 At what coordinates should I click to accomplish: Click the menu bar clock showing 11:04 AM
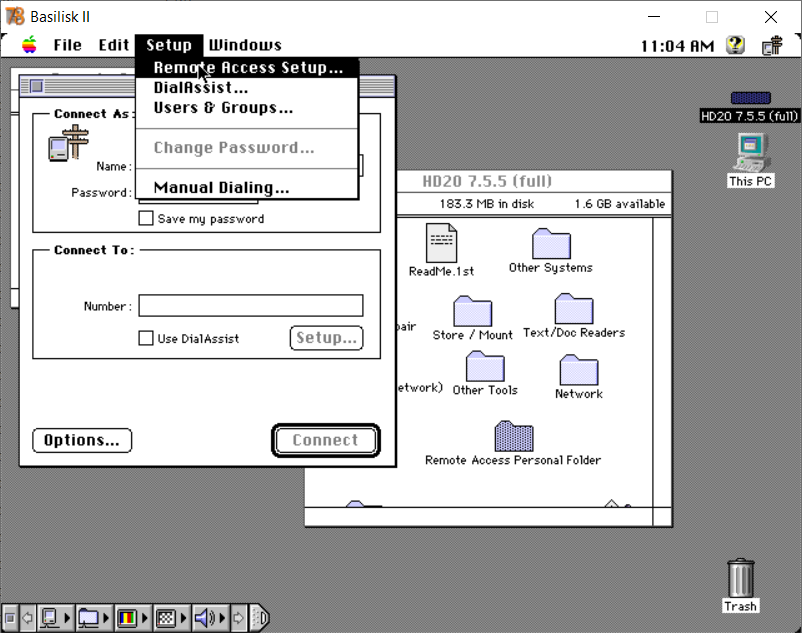[x=677, y=46]
